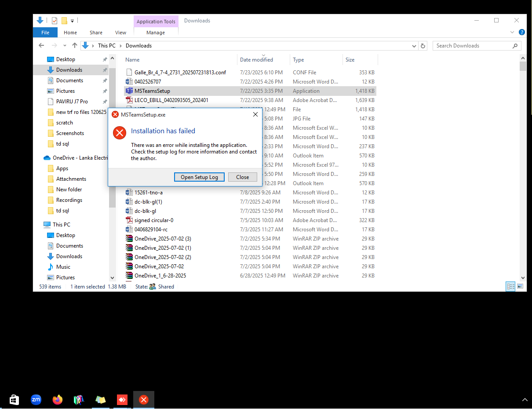532x409 pixels.
Task: Click Downloads in address breadcrumb
Action: pos(138,46)
